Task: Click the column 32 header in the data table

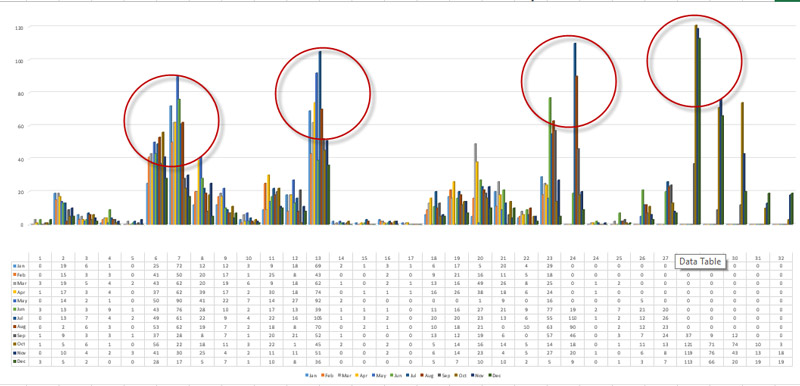Action: coord(781,258)
